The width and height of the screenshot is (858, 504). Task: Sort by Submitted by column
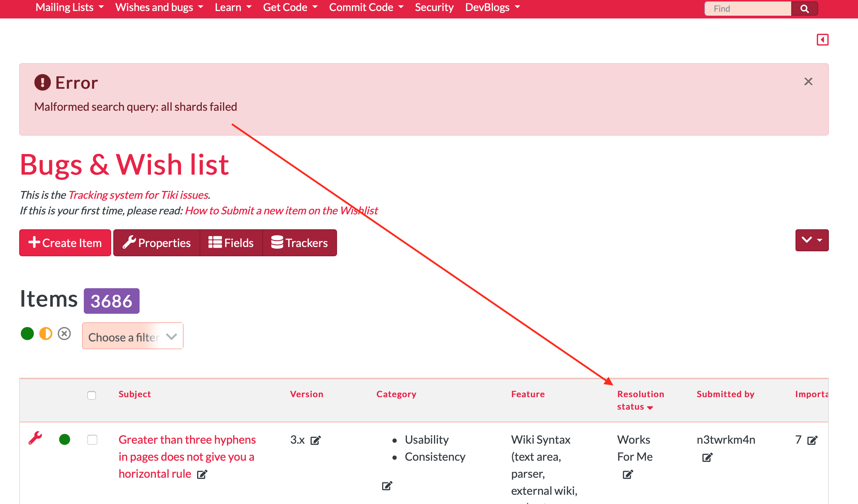[x=725, y=394]
